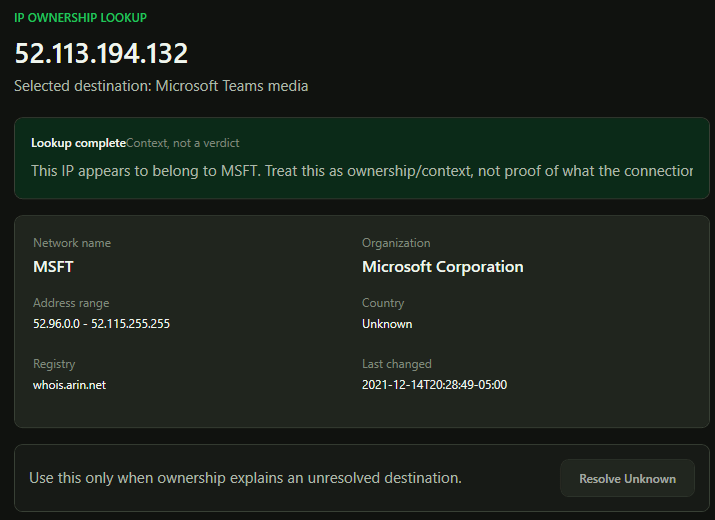Screen dimensions: 715x520
Task: Click the 'Context, not a verdict' note
Action: click(182, 143)
